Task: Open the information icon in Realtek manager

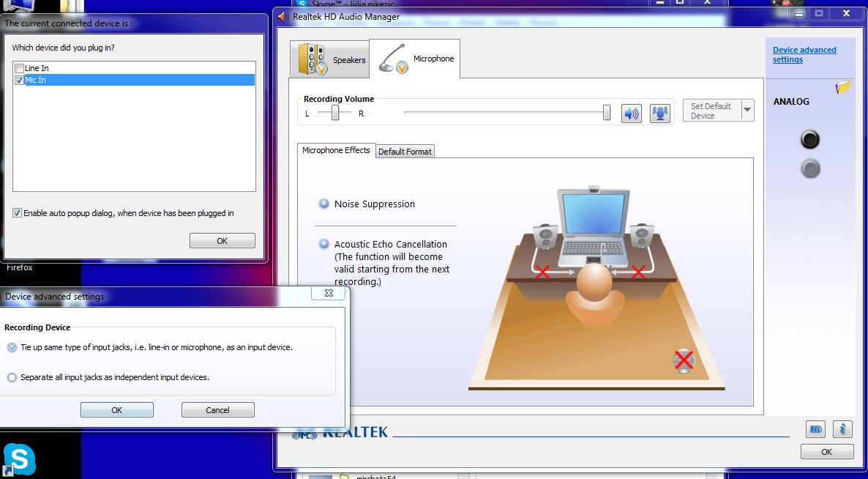Action: point(842,429)
